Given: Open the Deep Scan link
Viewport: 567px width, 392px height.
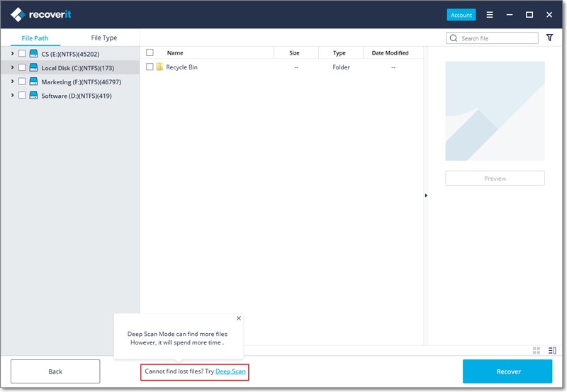Looking at the screenshot, I should click(230, 371).
